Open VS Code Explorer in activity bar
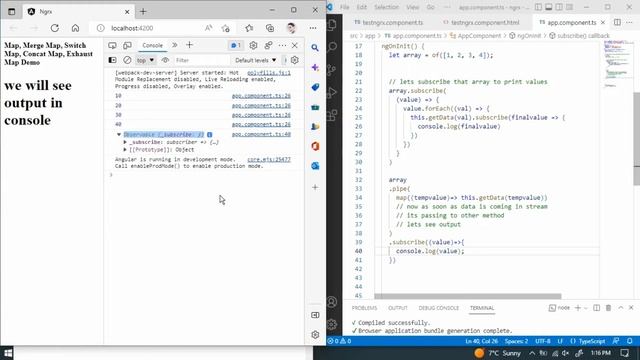Viewport: 640px width, 360px height. coord(332,25)
